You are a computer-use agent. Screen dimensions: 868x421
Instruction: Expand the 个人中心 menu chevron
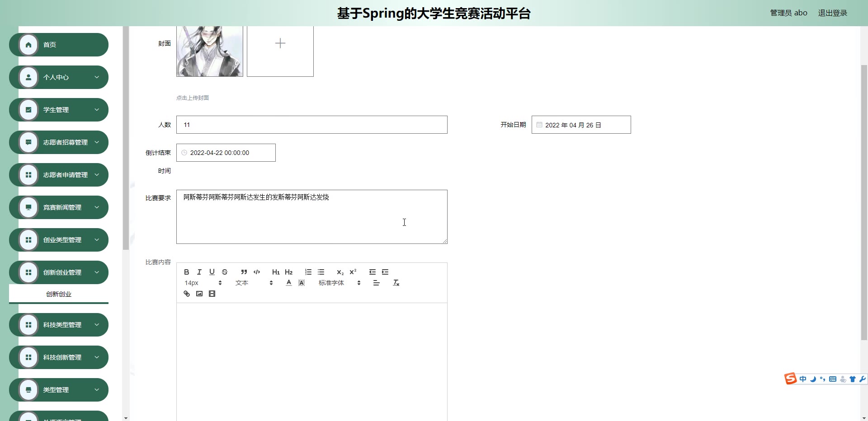(x=97, y=77)
